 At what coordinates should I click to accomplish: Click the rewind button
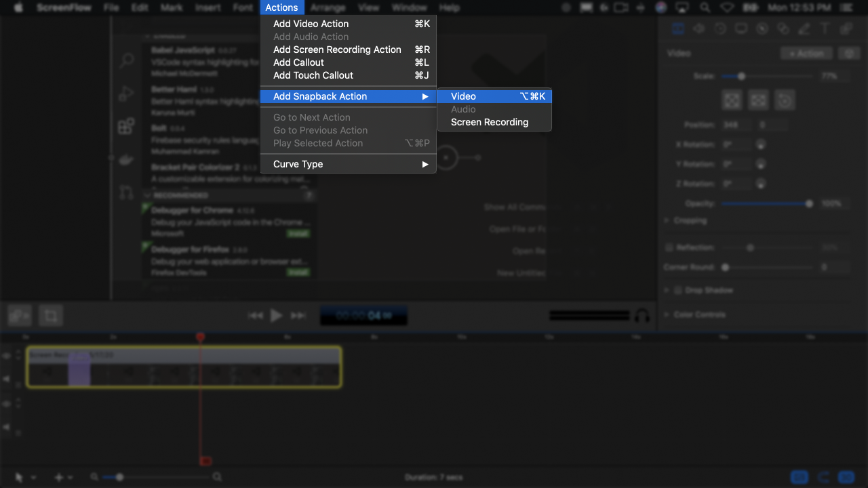click(x=256, y=315)
